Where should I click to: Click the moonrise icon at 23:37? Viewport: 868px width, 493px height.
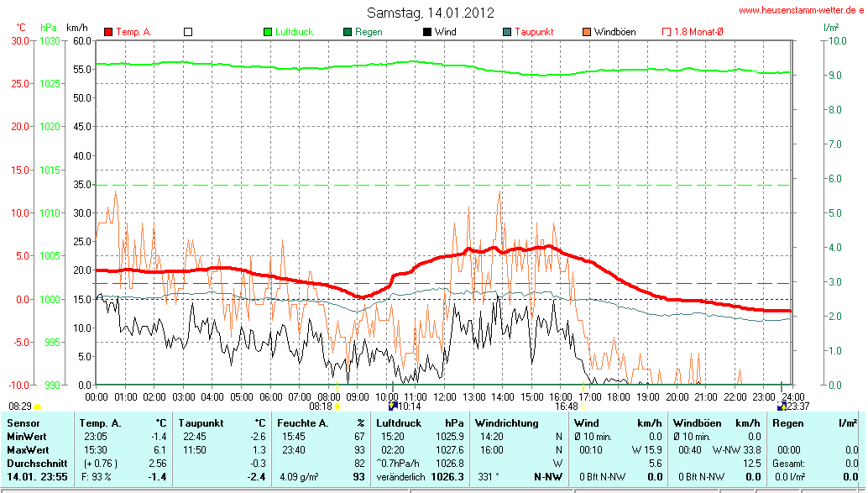click(x=782, y=406)
